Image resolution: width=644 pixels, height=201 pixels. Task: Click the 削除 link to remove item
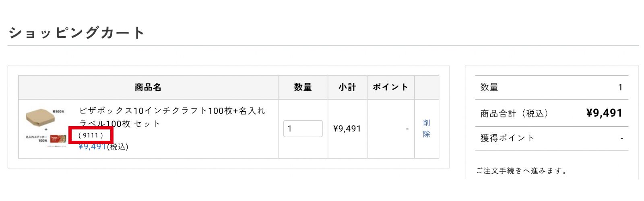coord(426,129)
